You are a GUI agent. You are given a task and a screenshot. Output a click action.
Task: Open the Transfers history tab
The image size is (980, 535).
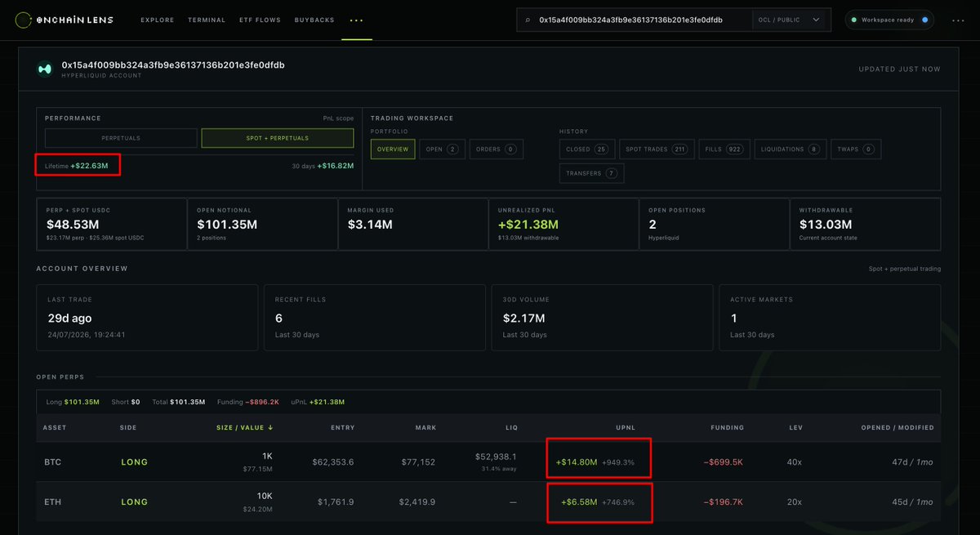pos(591,173)
